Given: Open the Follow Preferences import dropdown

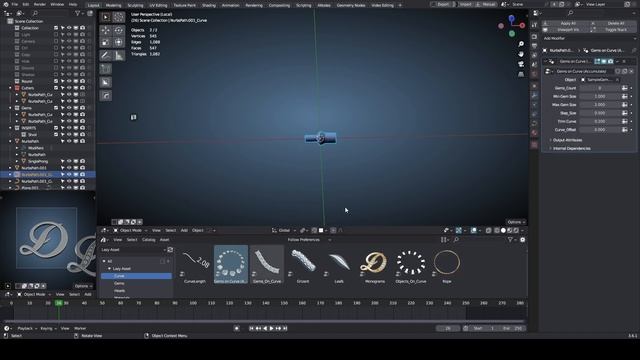Looking at the screenshot, I should (309, 240).
